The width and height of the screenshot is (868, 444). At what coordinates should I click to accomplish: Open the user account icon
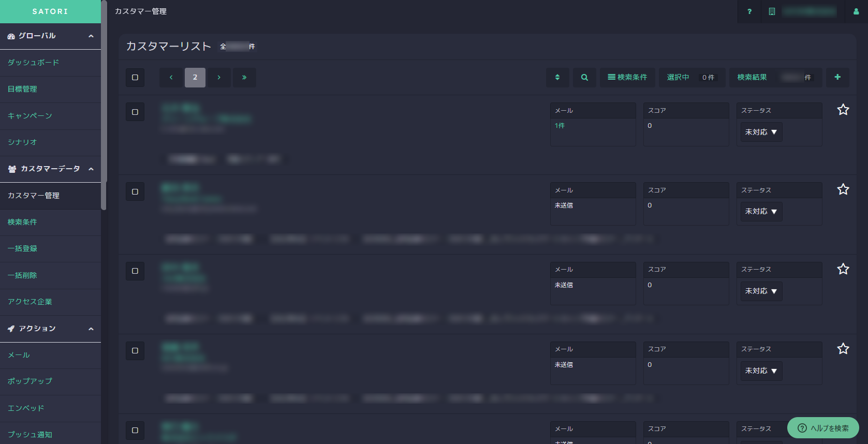coord(856,11)
